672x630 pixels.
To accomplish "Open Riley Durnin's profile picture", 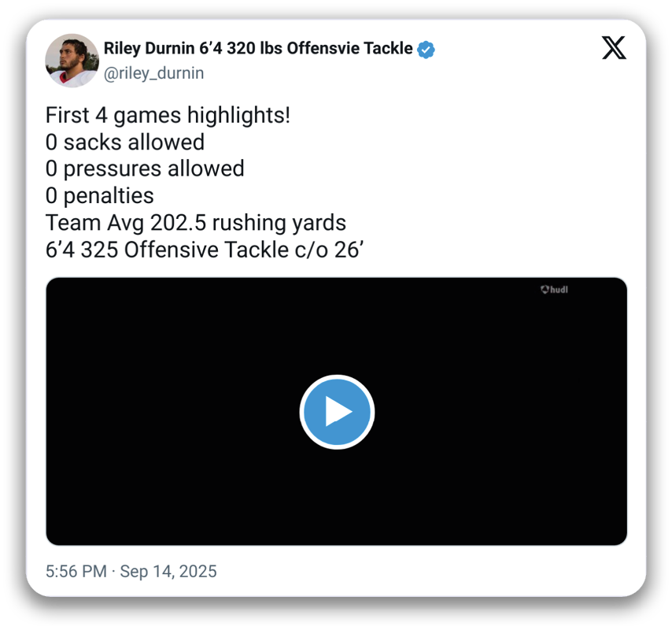I will click(x=72, y=60).
